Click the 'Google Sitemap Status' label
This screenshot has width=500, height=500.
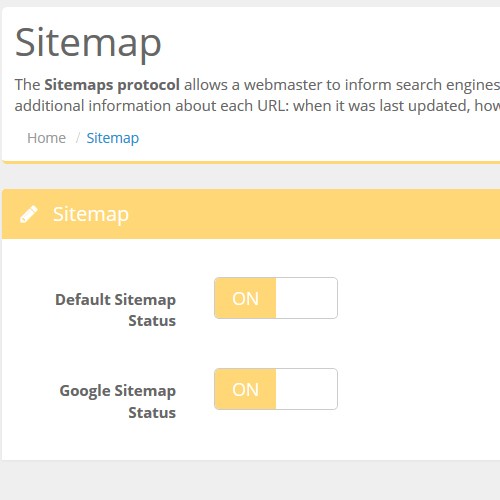point(117,401)
